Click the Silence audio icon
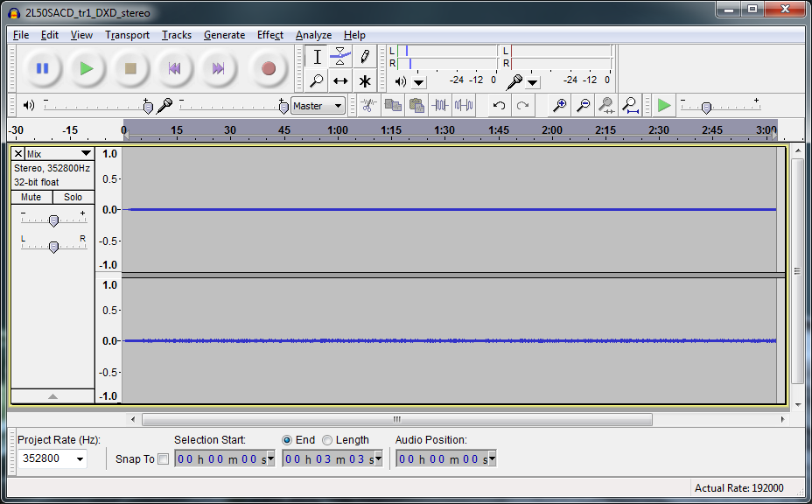 click(x=464, y=106)
